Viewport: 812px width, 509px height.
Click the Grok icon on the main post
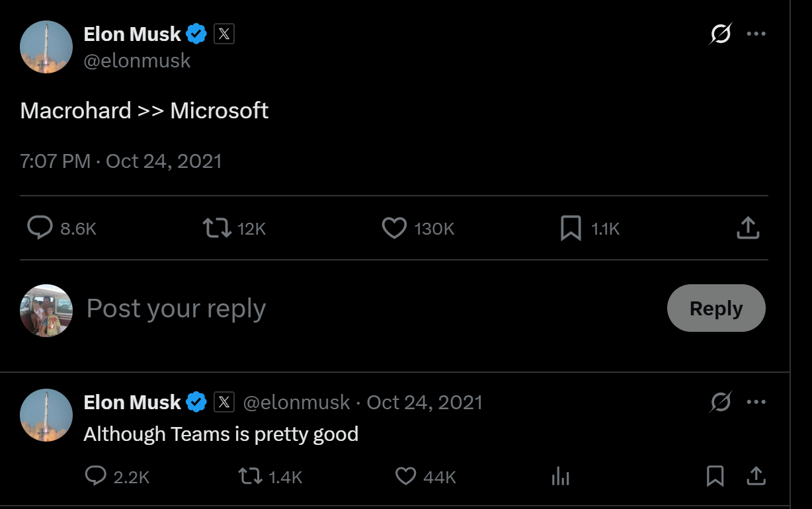coord(721,33)
